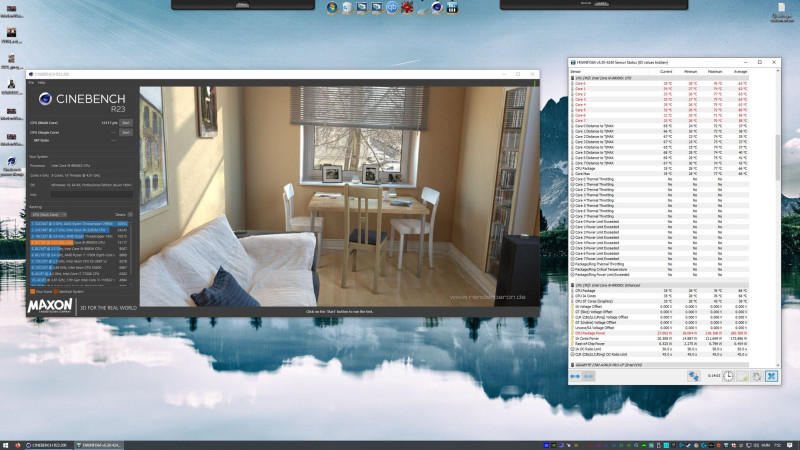Screen dimensions: 800x450
Task: Select the Core 0 temperature sensor row
Action: (660, 84)
